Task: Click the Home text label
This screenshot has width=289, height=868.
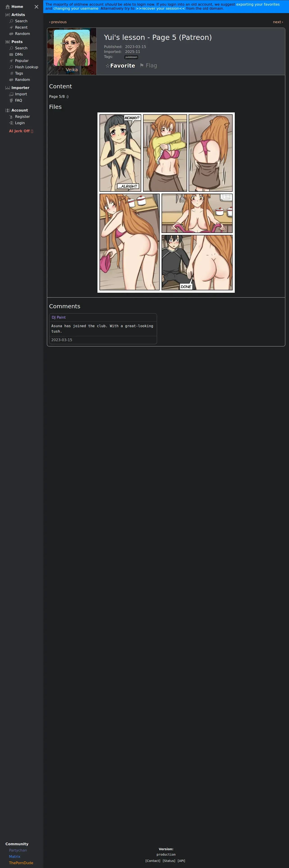Action: (x=17, y=7)
